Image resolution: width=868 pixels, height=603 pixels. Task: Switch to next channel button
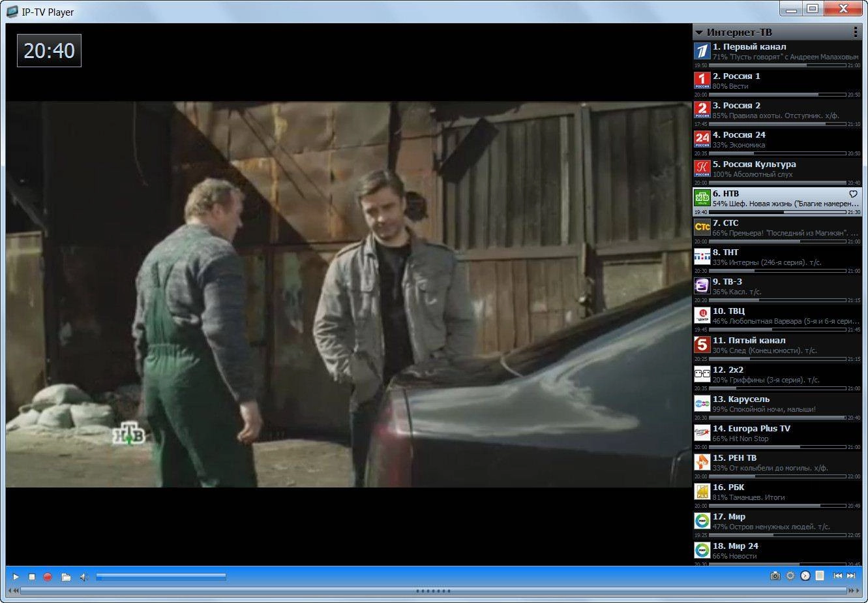coord(851,576)
